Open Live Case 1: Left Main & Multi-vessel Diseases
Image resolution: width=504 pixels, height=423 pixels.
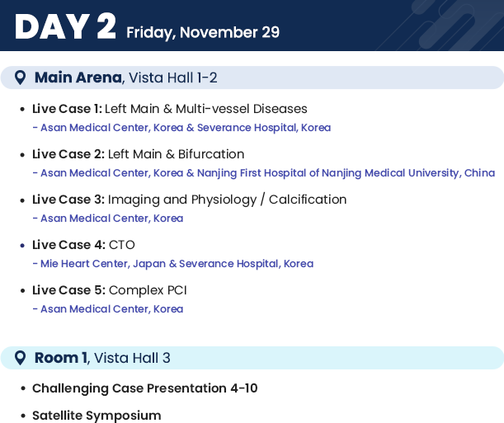click(x=170, y=109)
